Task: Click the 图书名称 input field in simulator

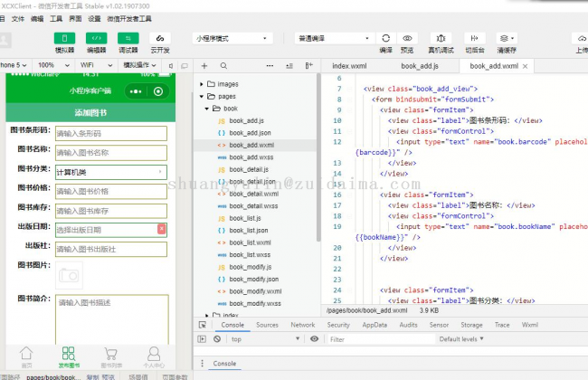Action: pos(110,153)
